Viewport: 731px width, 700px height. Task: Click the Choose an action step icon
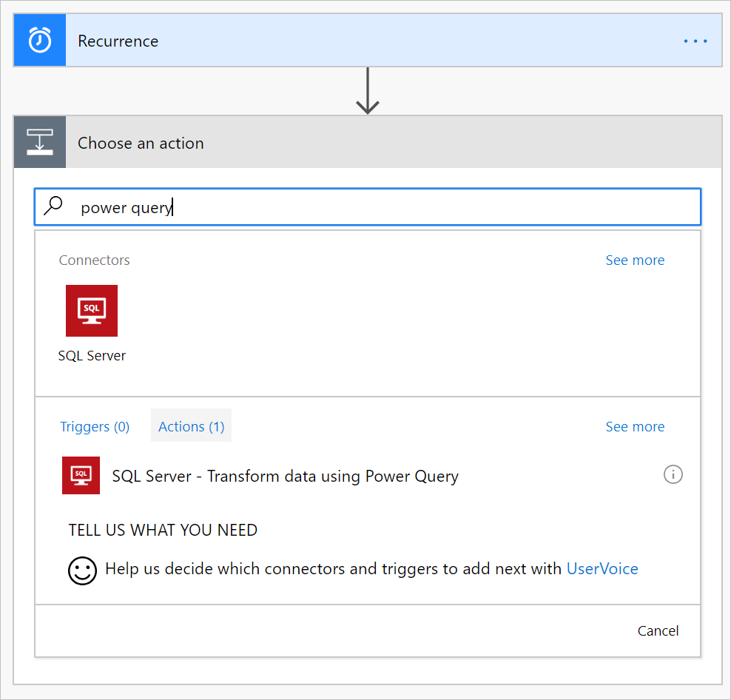[40, 142]
